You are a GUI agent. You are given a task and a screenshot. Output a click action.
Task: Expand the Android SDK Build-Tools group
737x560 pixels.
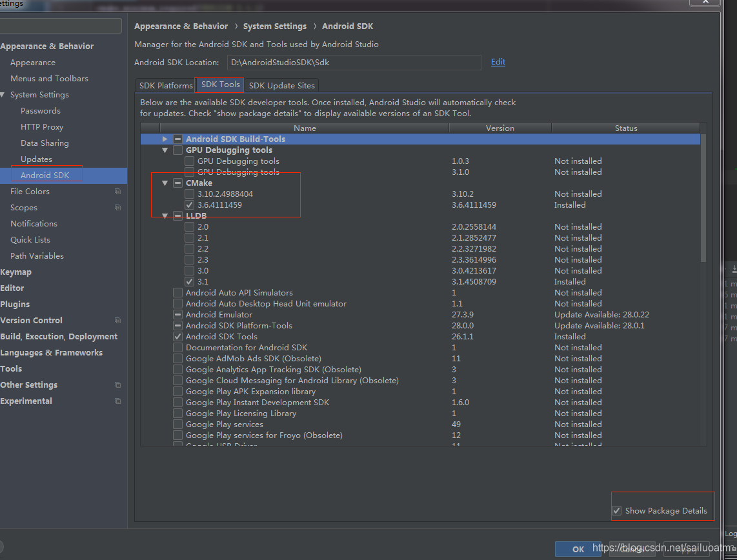pos(165,139)
